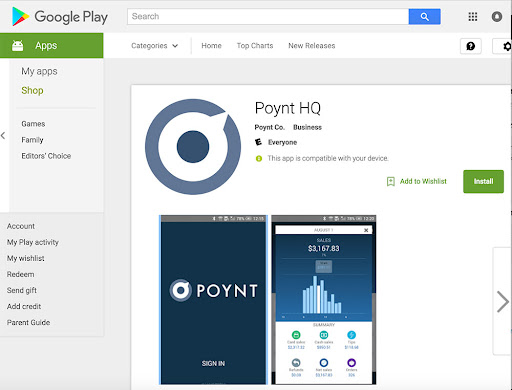Open Editors' Choice category
Viewport: 512px width, 390px height.
[x=46, y=156]
